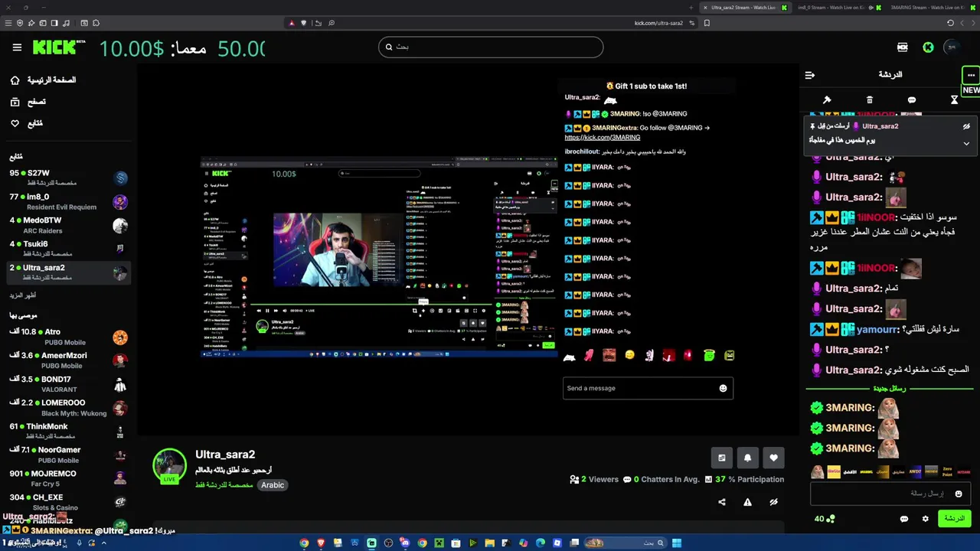Open the user avatar in header
980x551 pixels.
(952, 47)
